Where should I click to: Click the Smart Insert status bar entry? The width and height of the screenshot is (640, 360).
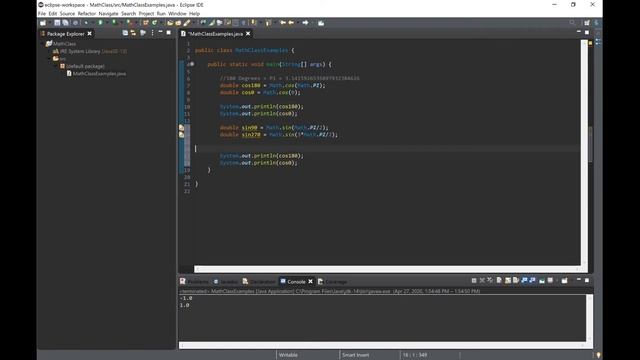[x=356, y=355]
